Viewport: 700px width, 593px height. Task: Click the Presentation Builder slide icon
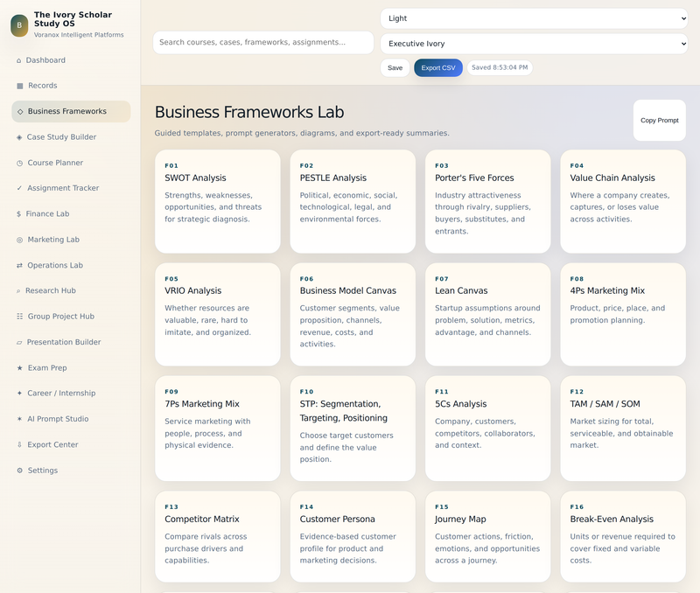coord(19,342)
